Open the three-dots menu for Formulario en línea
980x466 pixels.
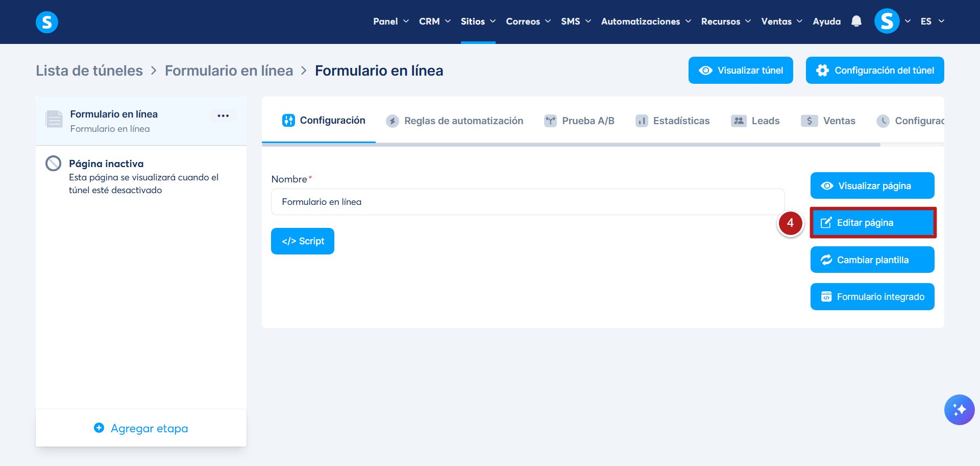(x=223, y=115)
